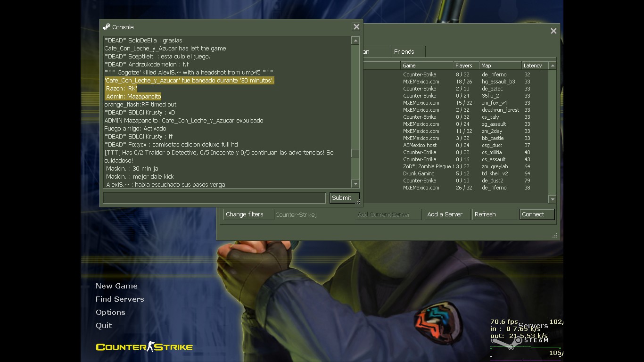Click the console scrollbar thumb

(x=355, y=153)
